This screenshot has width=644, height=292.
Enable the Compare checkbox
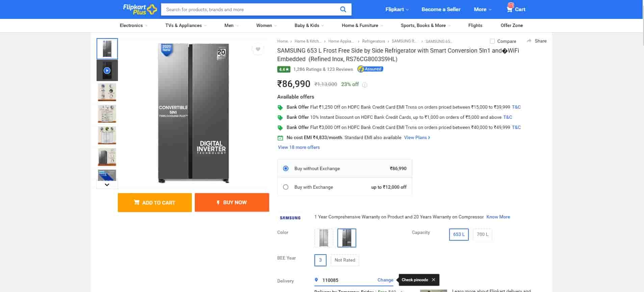click(x=492, y=41)
